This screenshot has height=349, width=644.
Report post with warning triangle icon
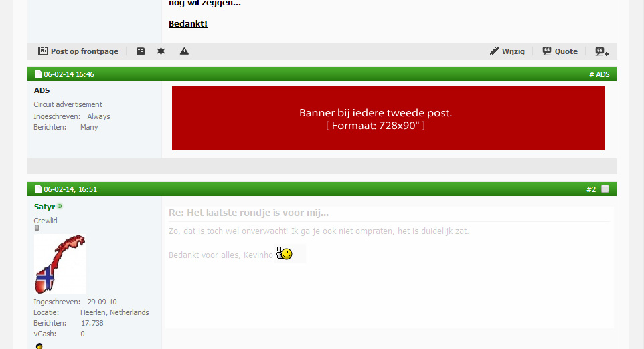pyautogui.click(x=184, y=51)
